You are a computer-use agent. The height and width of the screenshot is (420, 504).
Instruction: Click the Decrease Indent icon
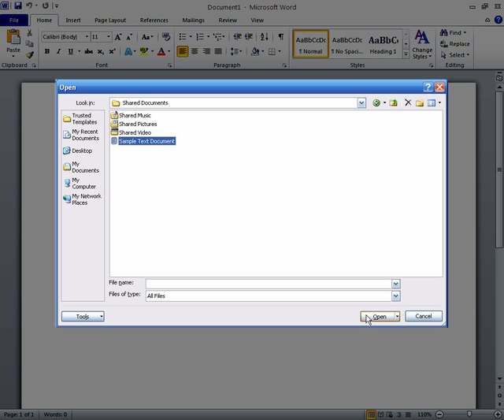coord(237,37)
